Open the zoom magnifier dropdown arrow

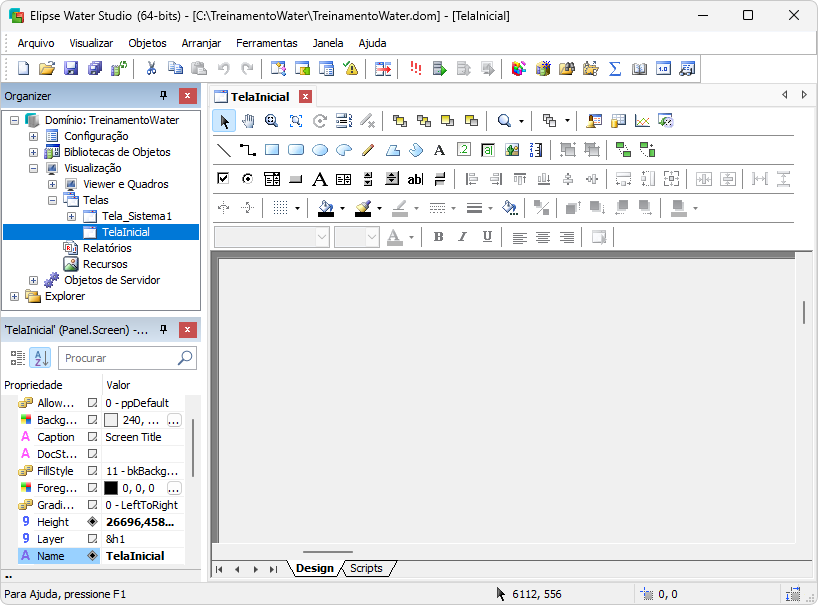coord(521,121)
